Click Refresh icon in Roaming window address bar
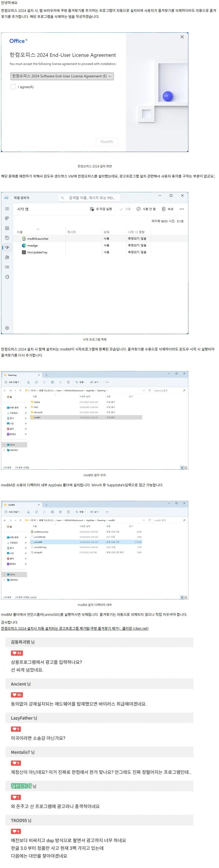Viewport: 219px width, 868px height. coord(149,390)
